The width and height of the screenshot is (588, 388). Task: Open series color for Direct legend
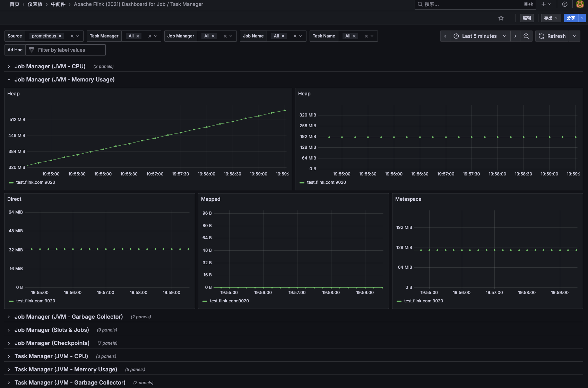pyautogui.click(x=11, y=301)
